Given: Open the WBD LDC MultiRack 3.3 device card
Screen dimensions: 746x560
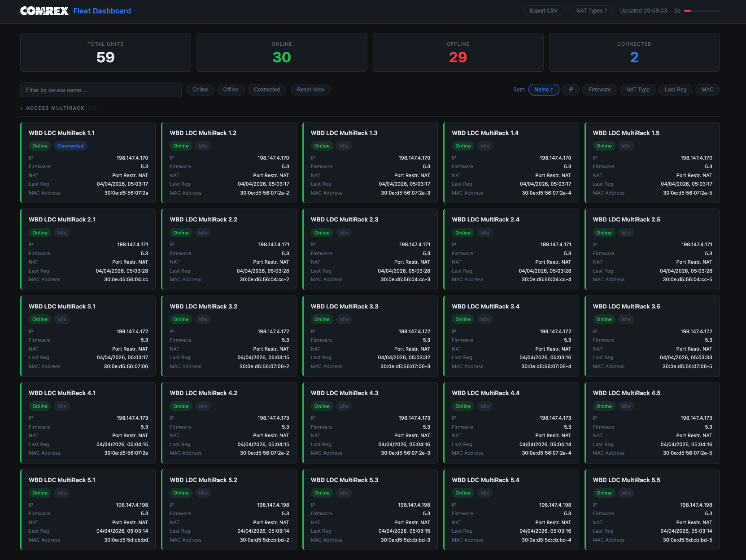Looking at the screenshot, I should (370, 336).
